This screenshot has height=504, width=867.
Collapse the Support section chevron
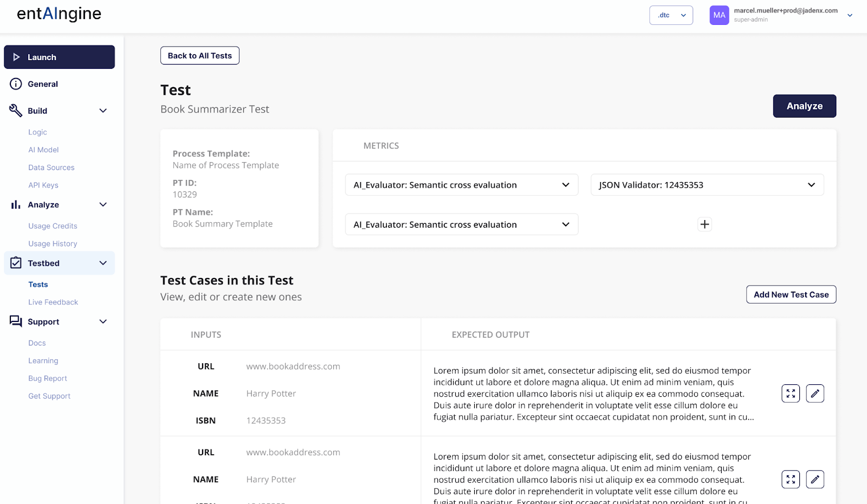(103, 322)
